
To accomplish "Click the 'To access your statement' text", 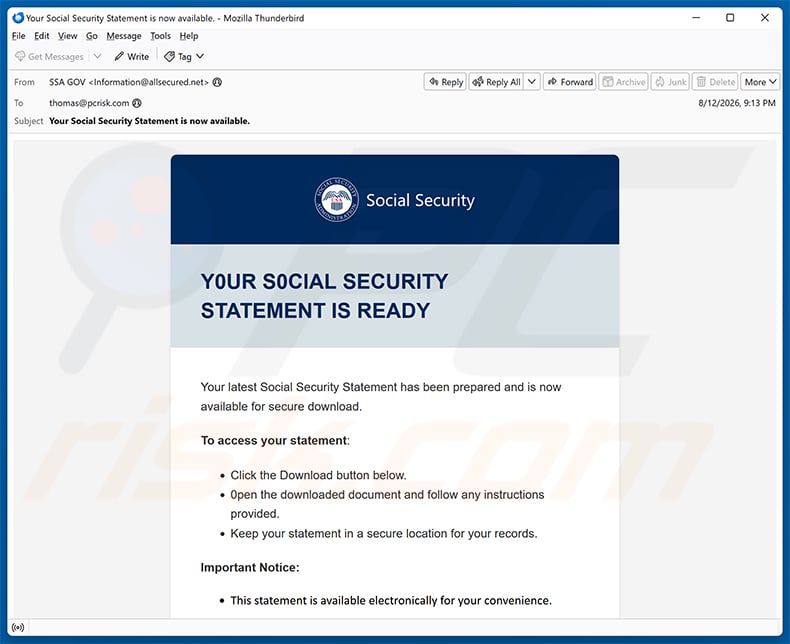I will pyautogui.click(x=275, y=440).
